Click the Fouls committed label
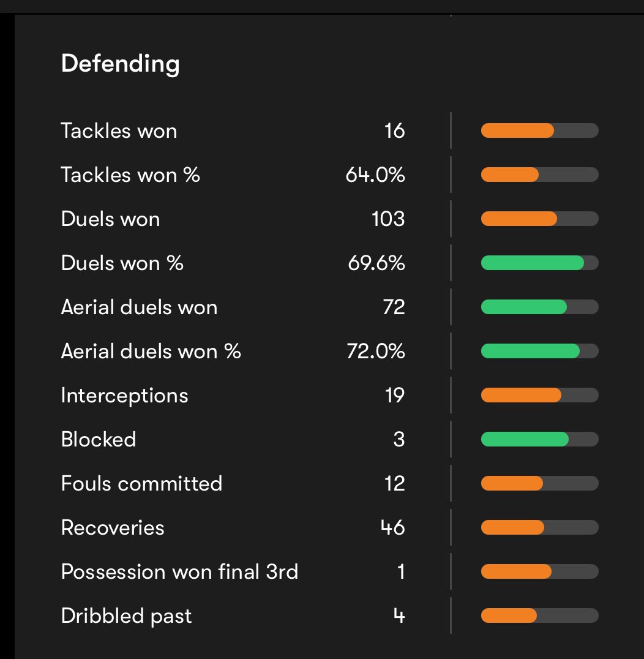Viewport: 644px width, 659px height. click(x=141, y=483)
